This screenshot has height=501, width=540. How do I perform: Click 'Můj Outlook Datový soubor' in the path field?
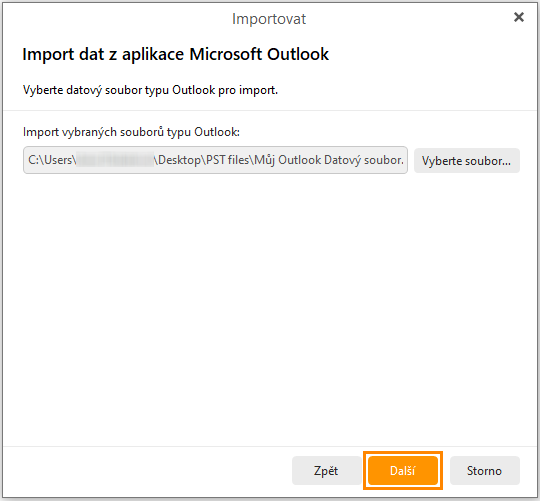coord(329,160)
